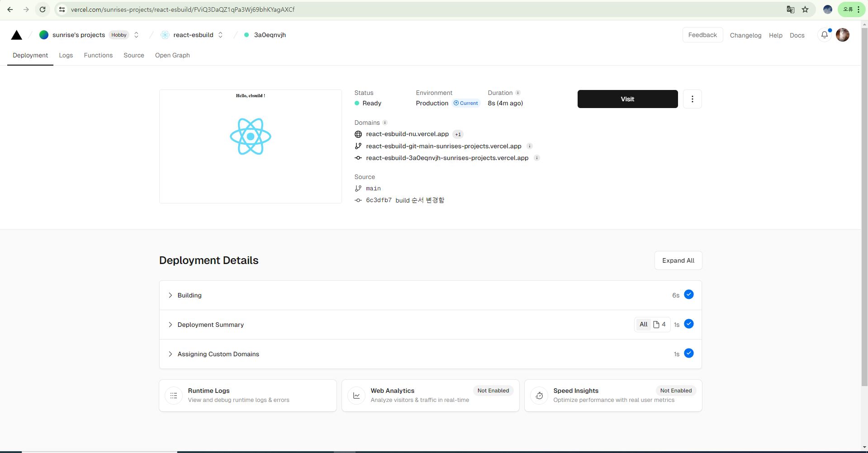The image size is (868, 453).
Task: Click the Runtime Logs list icon
Action: [x=174, y=396]
